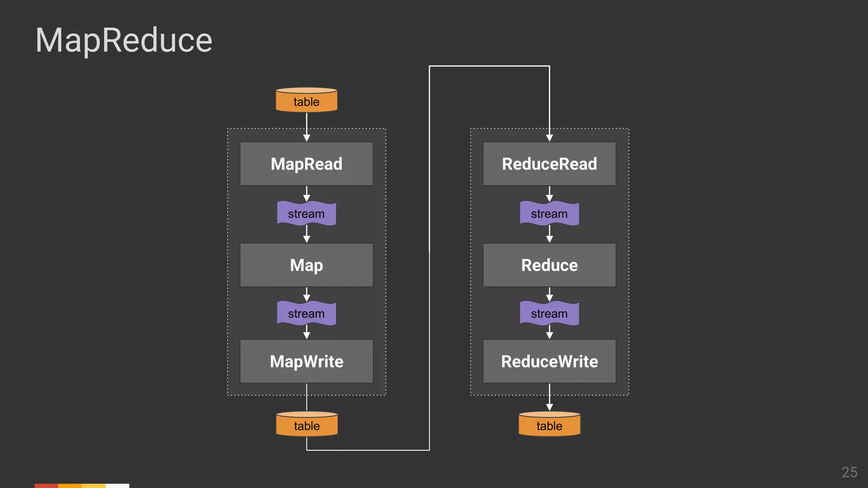Select the MapRead box
The height and width of the screenshot is (488, 868).
pos(306,164)
